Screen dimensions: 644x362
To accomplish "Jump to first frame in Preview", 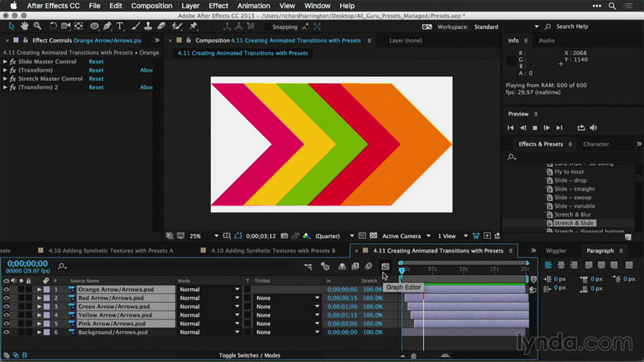I will click(511, 128).
